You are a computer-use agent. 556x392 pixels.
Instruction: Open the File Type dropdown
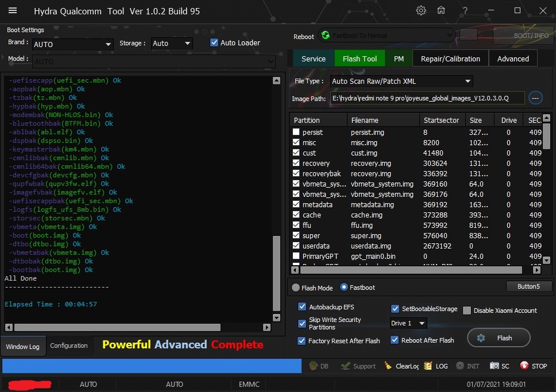tap(401, 81)
